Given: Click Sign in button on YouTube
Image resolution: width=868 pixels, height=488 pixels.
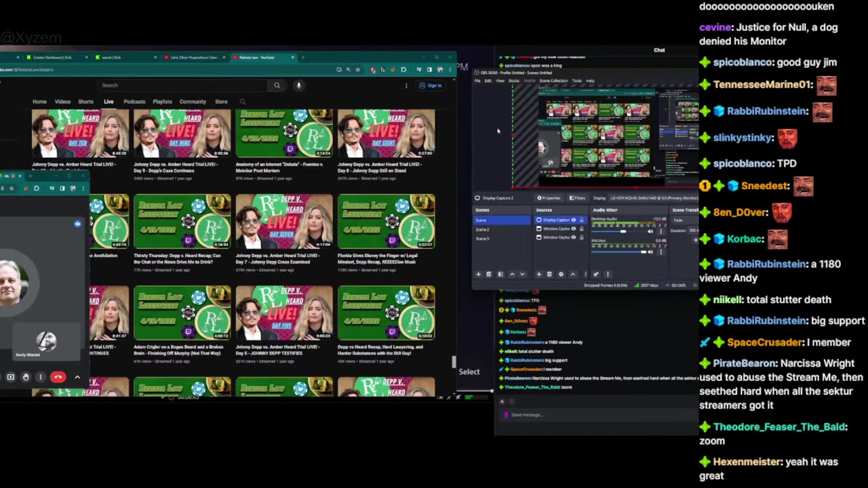Looking at the screenshot, I should point(431,85).
